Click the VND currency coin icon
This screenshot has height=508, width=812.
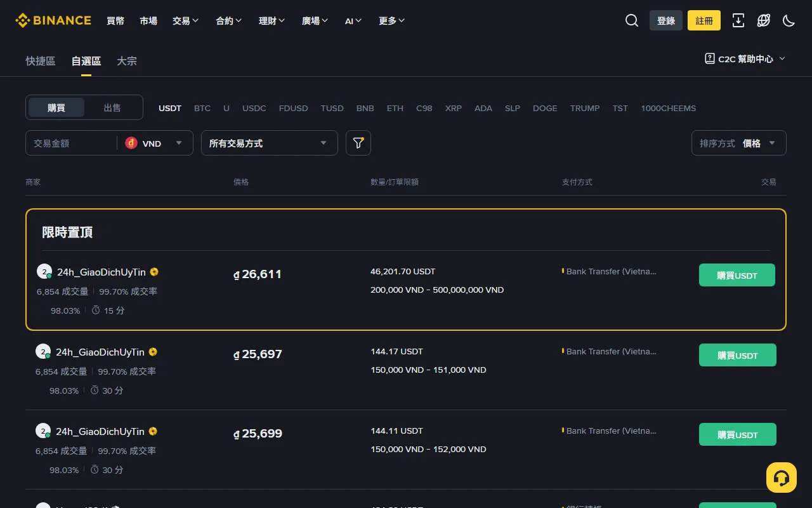[x=131, y=143]
